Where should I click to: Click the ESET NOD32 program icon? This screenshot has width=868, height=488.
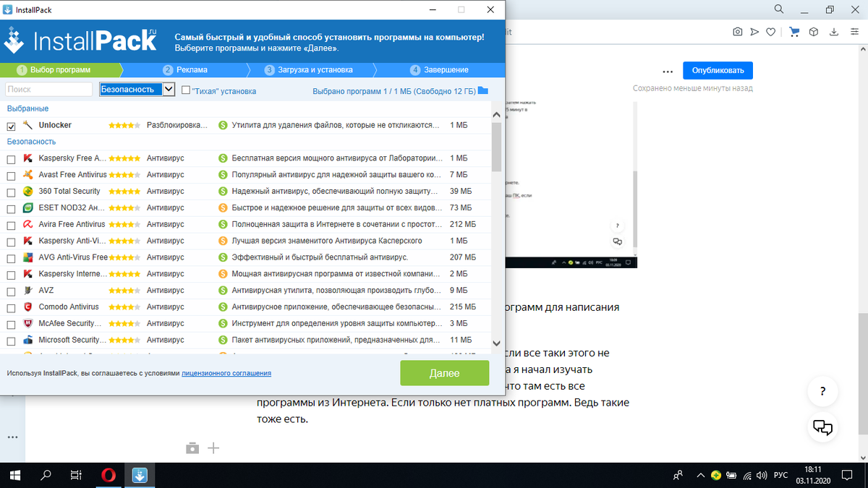27,207
